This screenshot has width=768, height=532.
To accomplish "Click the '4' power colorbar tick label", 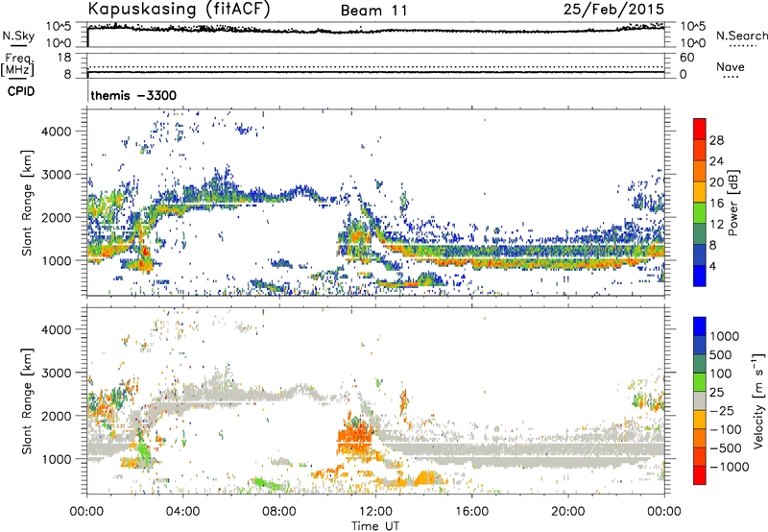I will point(713,266).
